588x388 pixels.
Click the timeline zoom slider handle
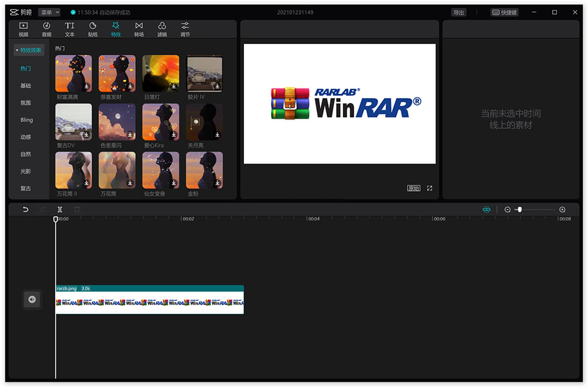[x=519, y=209]
